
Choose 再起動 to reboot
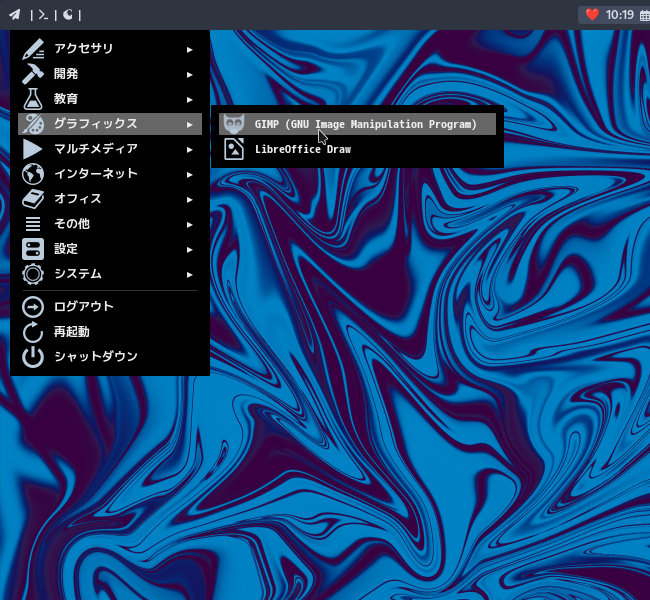click(110, 332)
